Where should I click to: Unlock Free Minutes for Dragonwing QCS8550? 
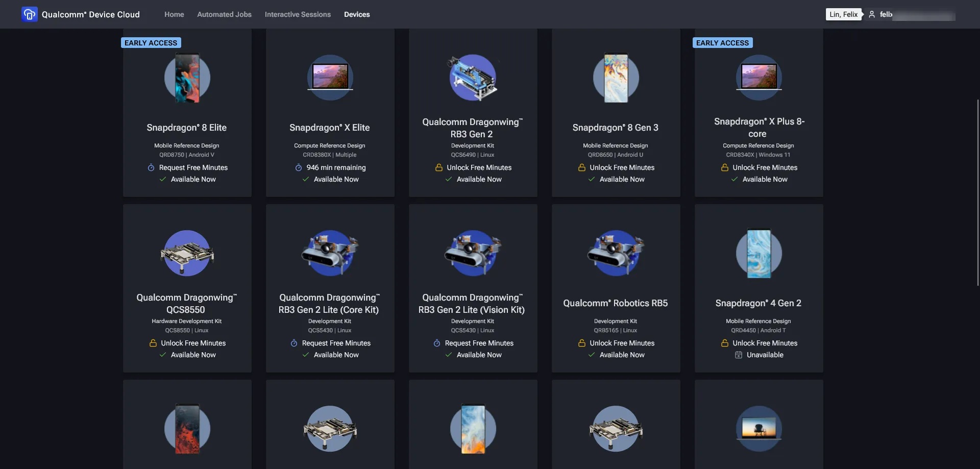coord(193,343)
